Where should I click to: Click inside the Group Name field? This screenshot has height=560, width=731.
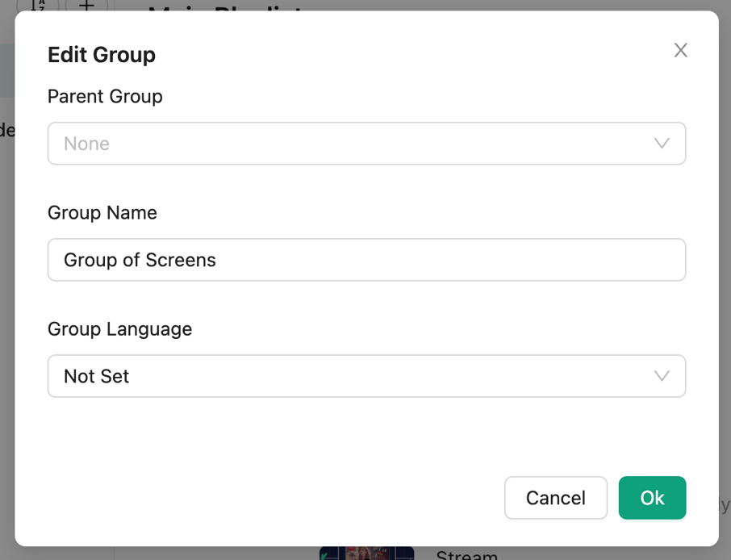(366, 260)
